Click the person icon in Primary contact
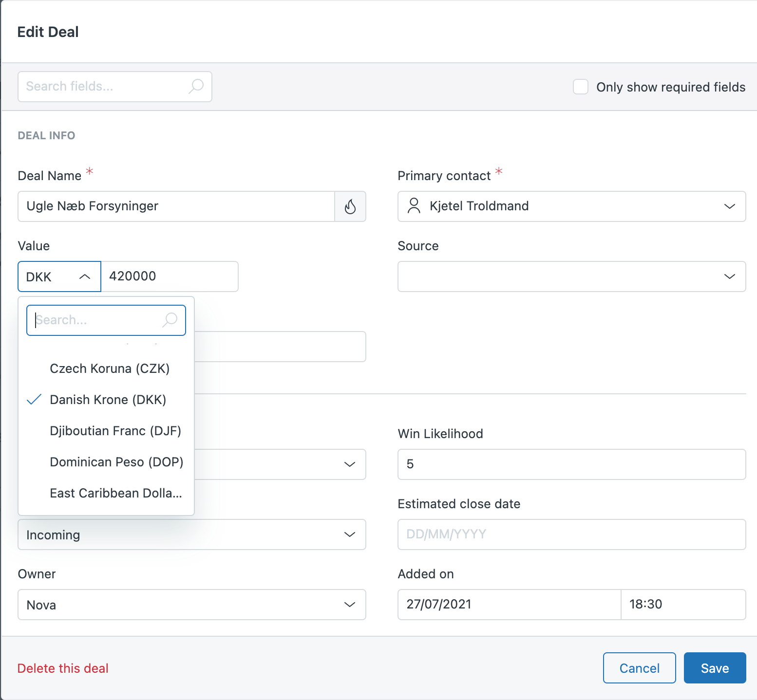This screenshot has height=700, width=757. pyautogui.click(x=414, y=206)
